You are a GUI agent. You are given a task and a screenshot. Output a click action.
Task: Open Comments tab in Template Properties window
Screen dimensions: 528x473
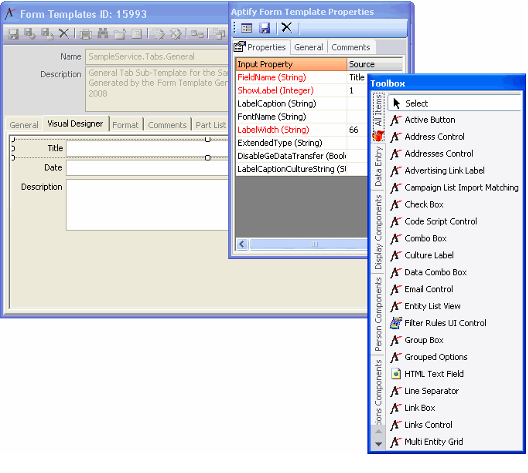[351, 47]
